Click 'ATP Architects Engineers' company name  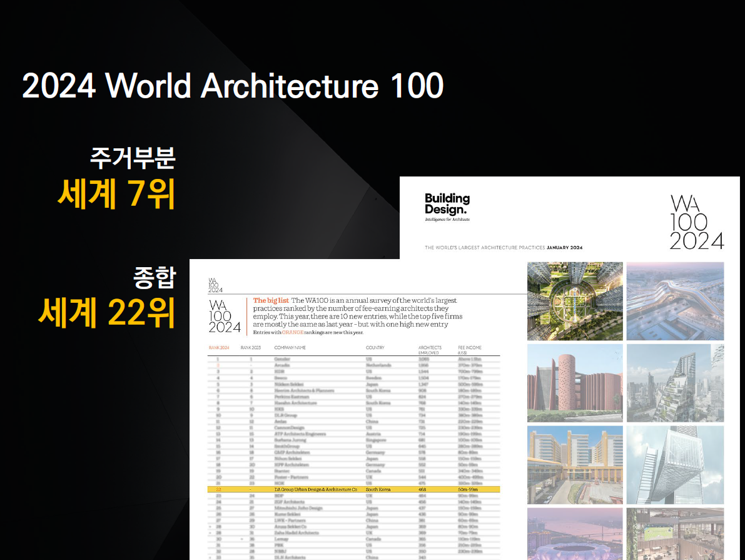[300, 434]
